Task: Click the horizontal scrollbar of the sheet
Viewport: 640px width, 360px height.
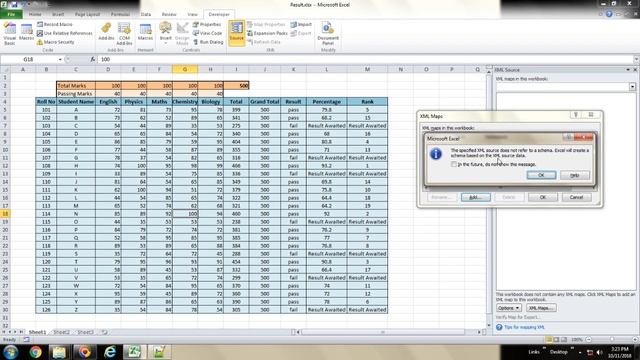Action: (382, 332)
